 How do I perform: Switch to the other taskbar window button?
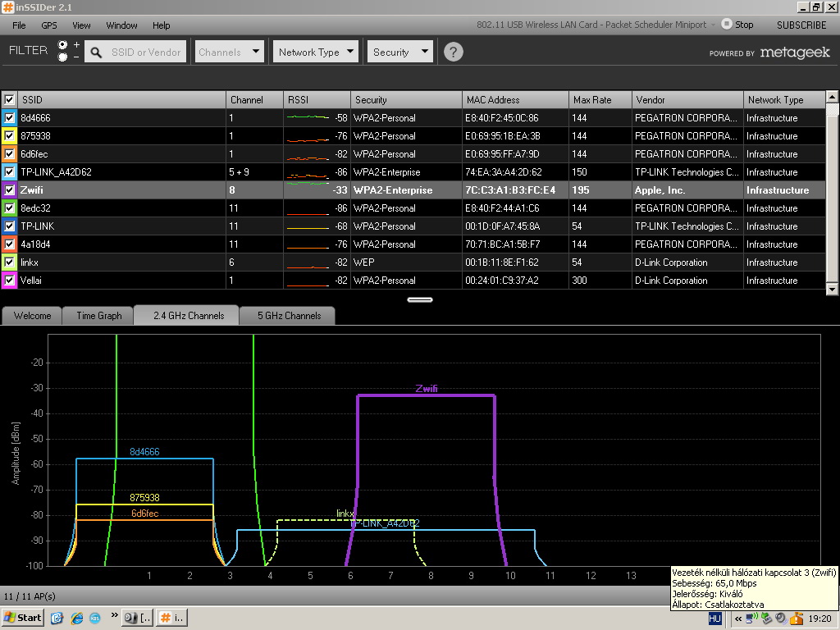(x=138, y=618)
